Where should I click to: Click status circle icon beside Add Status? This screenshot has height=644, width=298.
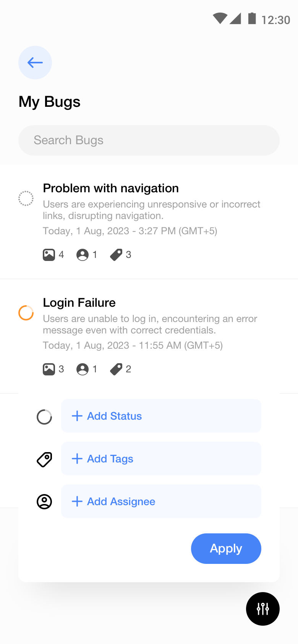point(44,417)
